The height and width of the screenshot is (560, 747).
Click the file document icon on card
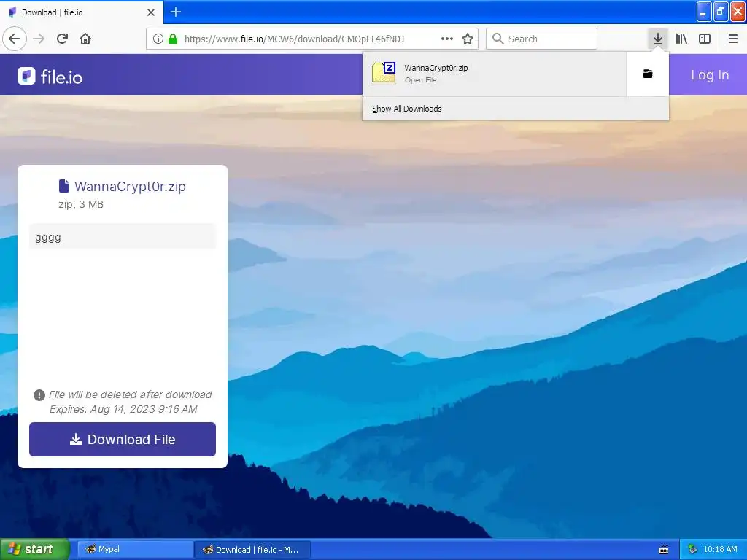64,186
